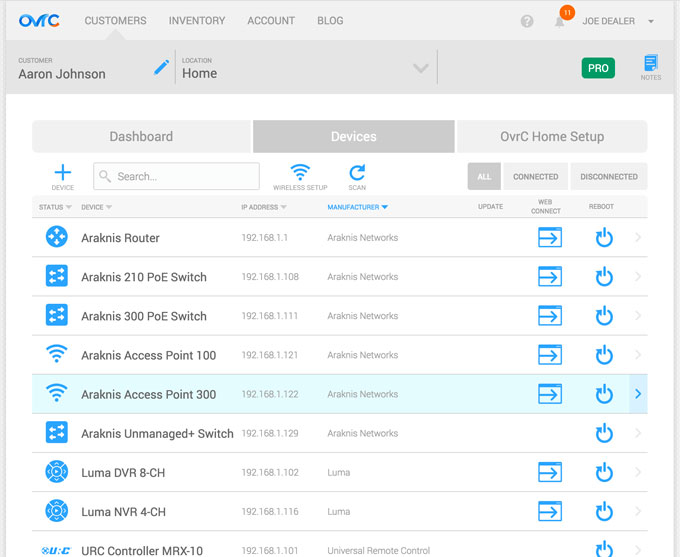
Task: Go to ACCOUNT menu
Action: tap(271, 21)
